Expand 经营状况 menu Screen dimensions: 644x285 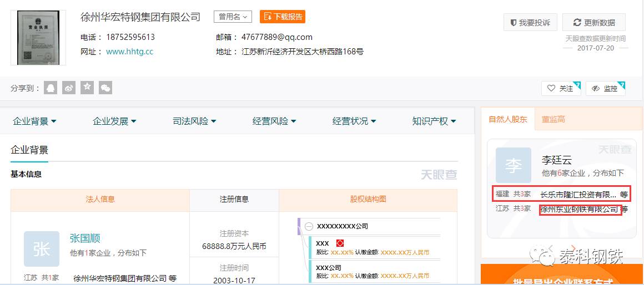[x=354, y=121]
